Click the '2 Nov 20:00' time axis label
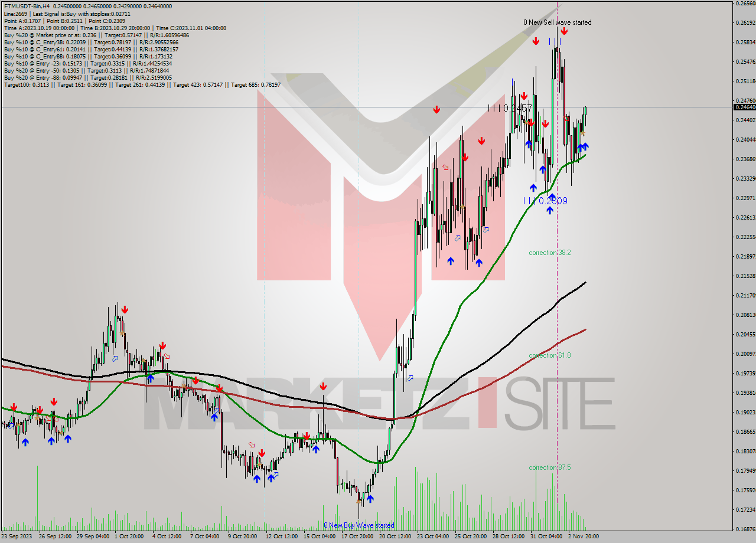The image size is (756, 543). click(x=584, y=537)
